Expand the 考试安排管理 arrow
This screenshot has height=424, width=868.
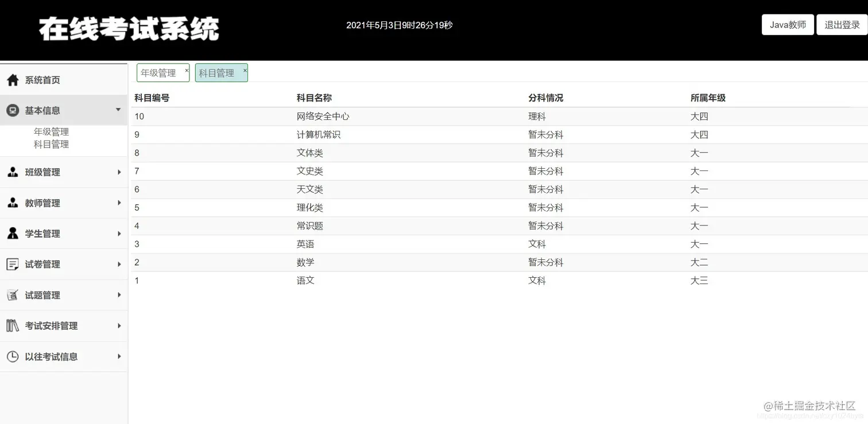point(119,326)
